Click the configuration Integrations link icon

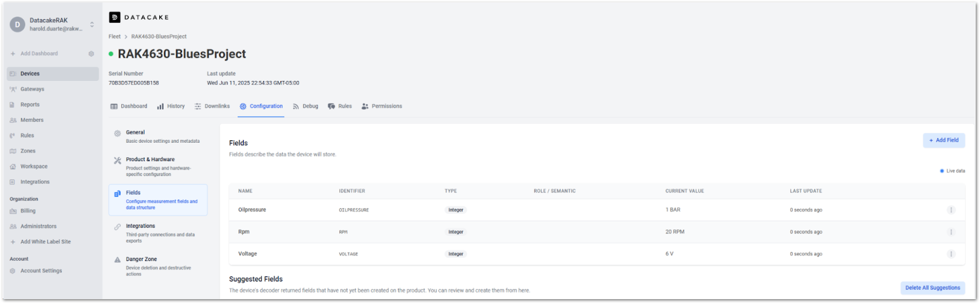118,227
